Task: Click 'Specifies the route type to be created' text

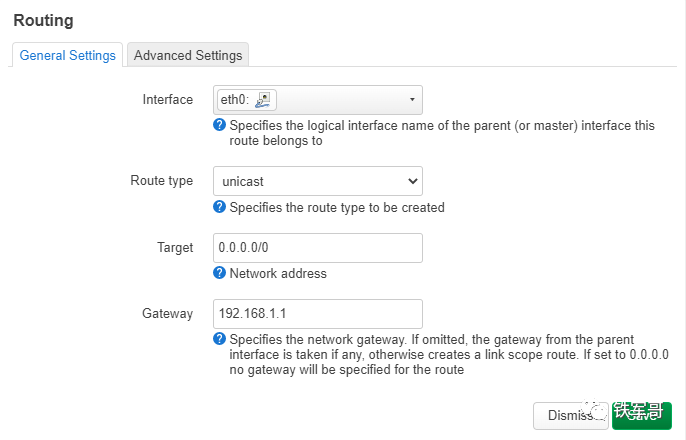Action: tap(337, 207)
